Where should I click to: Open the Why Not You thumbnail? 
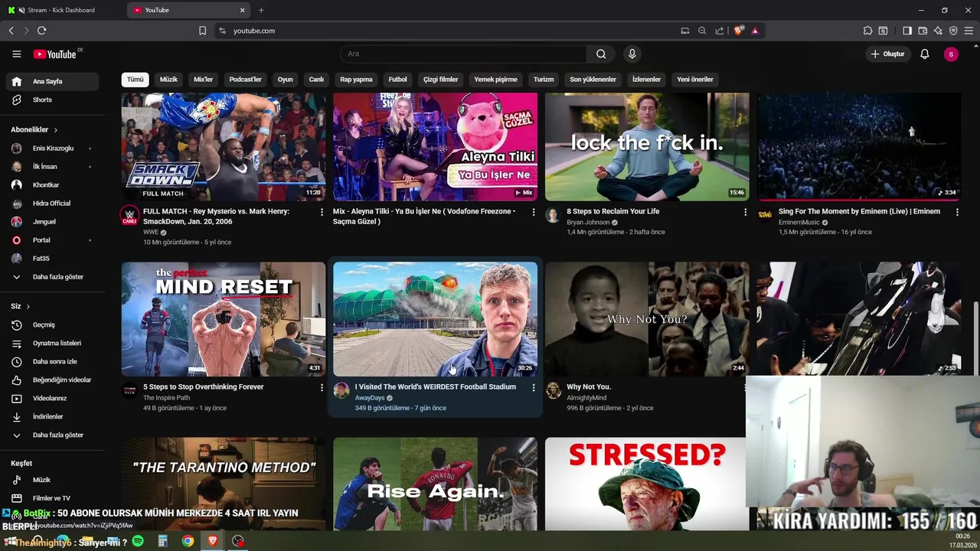click(647, 319)
